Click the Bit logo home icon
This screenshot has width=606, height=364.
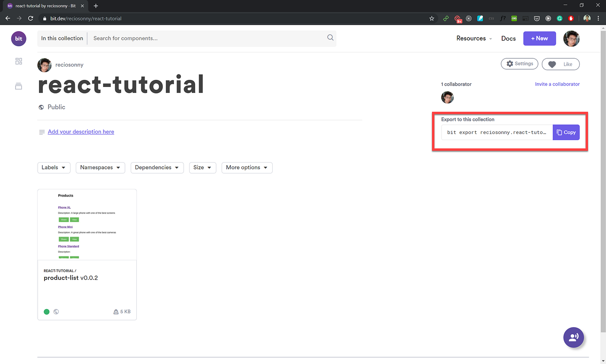19,38
